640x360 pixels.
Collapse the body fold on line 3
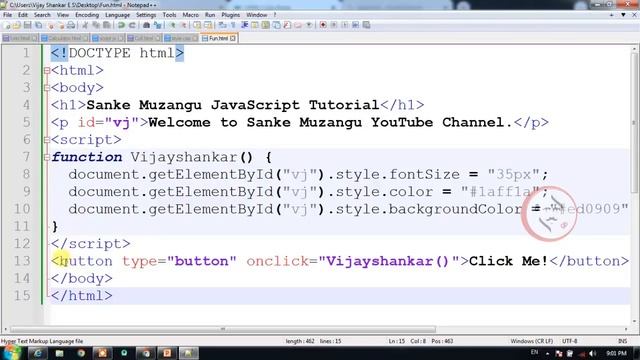47,88
